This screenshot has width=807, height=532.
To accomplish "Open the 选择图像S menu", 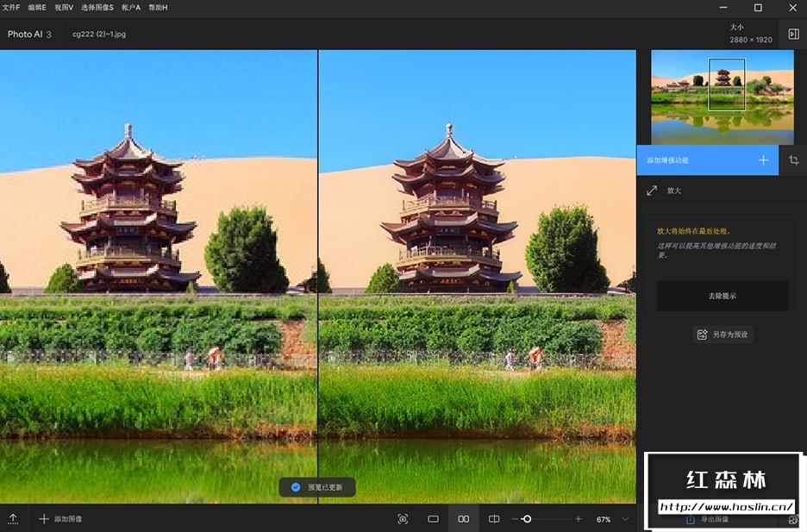I will coord(97,7).
